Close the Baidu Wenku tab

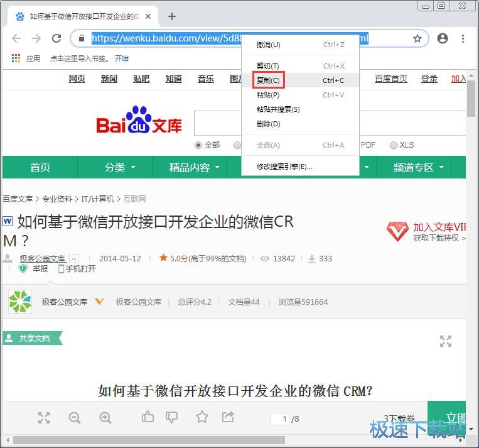tap(148, 16)
